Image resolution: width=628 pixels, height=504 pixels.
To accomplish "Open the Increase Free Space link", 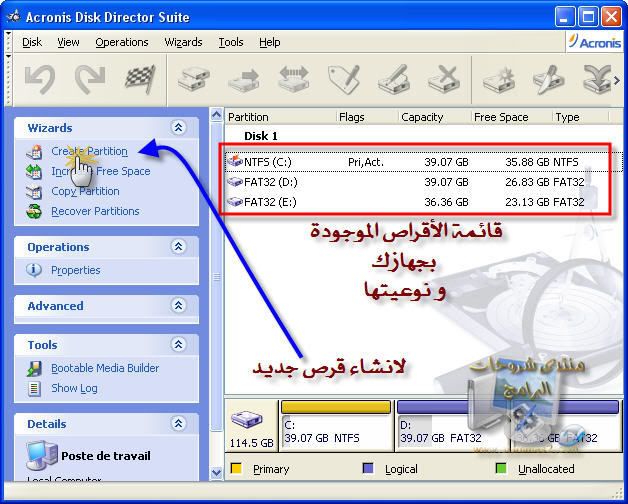I will click(x=101, y=171).
